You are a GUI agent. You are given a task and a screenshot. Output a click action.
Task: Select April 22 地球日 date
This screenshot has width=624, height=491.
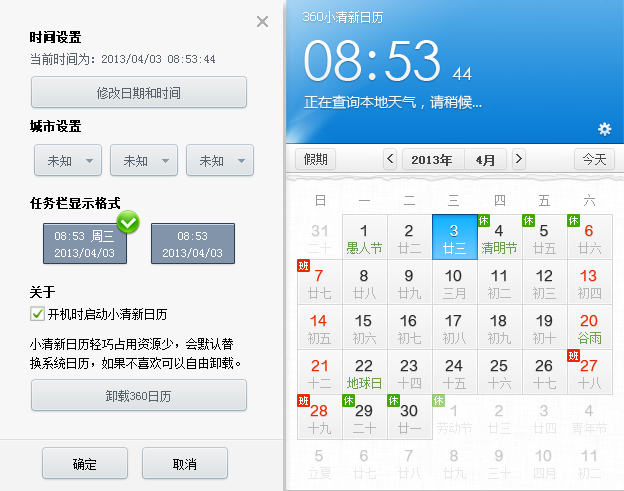tap(365, 372)
